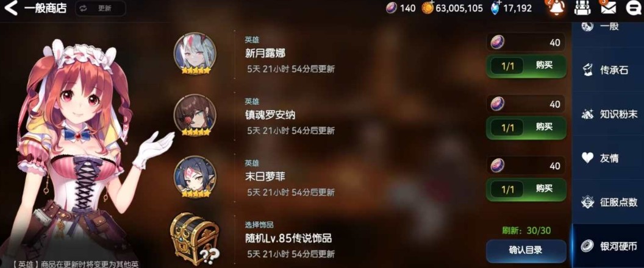Buy 新月露娜 with the 购买 button
The image size is (644, 268).
tap(526, 66)
